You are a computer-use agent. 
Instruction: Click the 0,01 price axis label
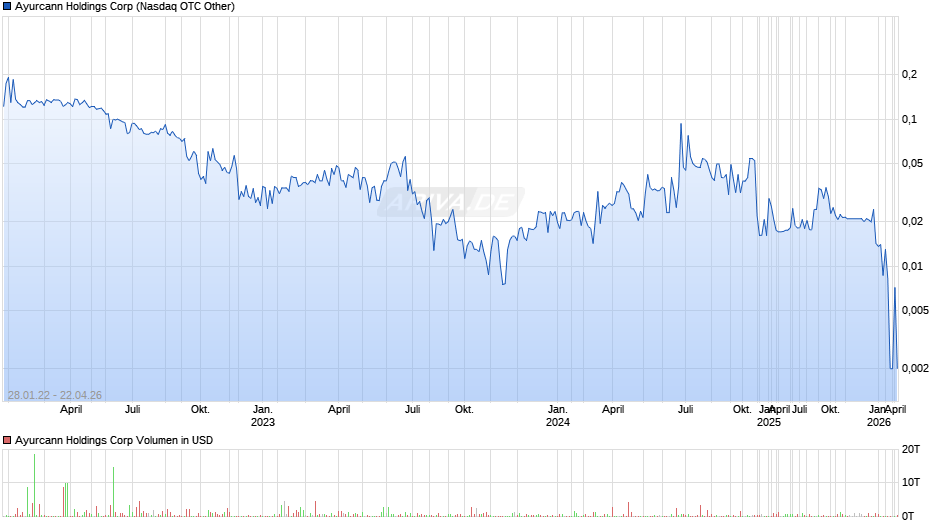[x=912, y=266]
